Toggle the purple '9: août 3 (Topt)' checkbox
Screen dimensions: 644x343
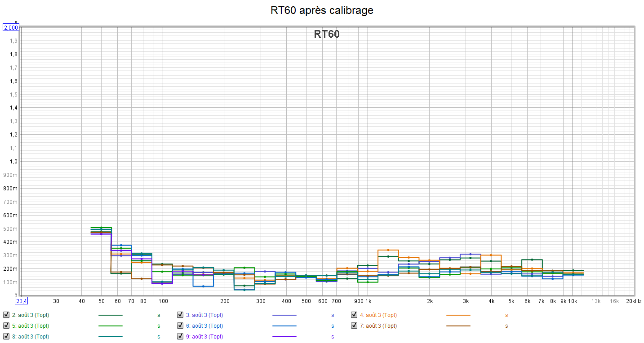[180, 337]
